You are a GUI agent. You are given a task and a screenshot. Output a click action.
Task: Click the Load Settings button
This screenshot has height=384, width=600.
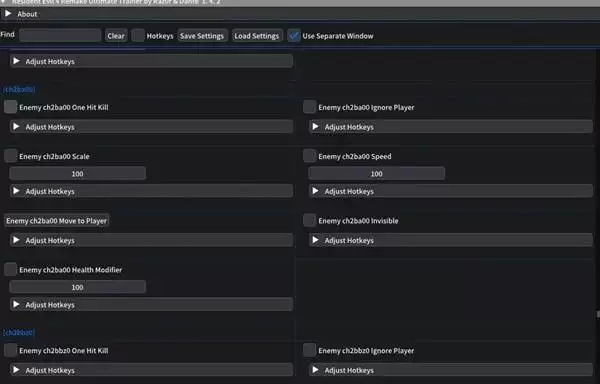(x=257, y=36)
